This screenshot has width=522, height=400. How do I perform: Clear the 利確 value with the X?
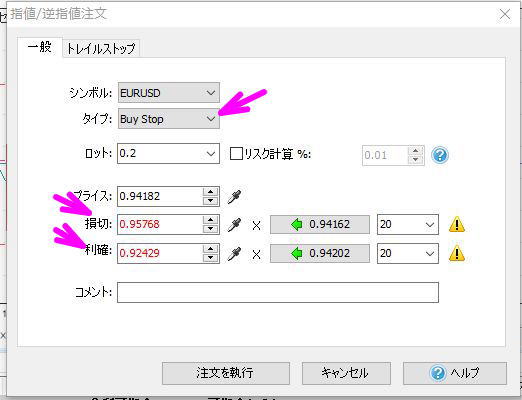pyautogui.click(x=256, y=255)
